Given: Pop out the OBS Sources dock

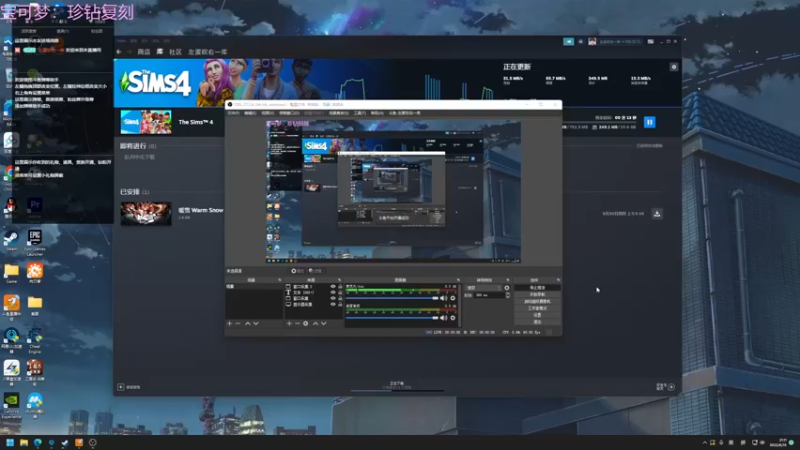Looking at the screenshot, I should click(340, 280).
